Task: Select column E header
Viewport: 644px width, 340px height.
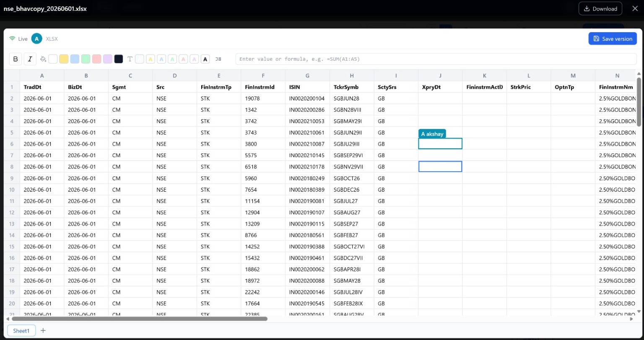Action: tap(219, 75)
